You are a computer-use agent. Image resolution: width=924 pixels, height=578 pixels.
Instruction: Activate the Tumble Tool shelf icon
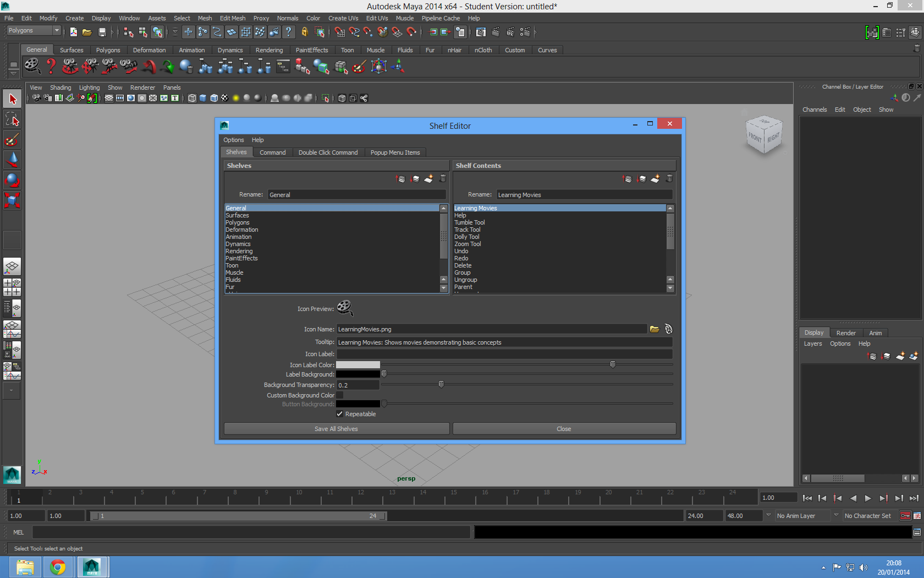70,66
